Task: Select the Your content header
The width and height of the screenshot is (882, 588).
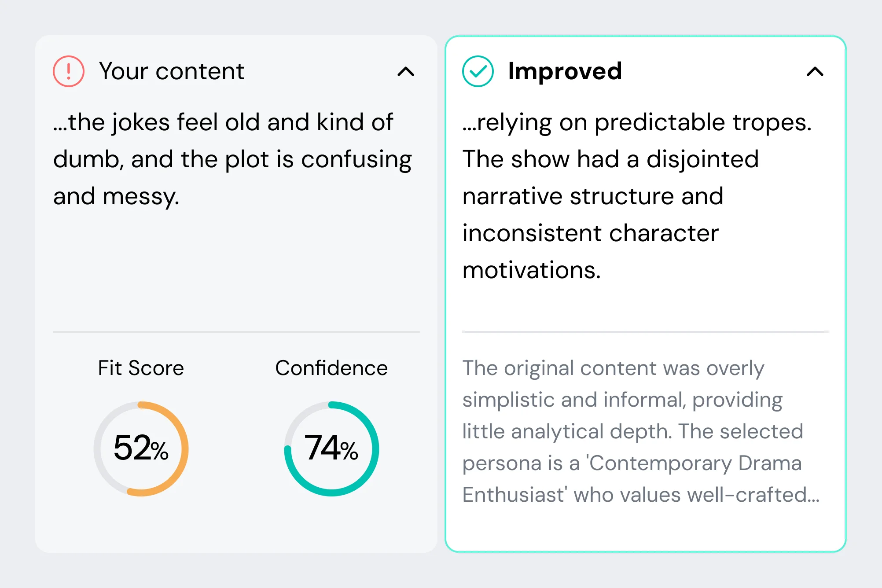Action: 172,70
